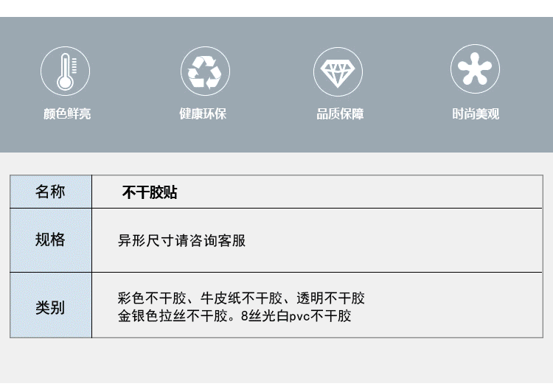Click the 名称 header cell
553x392 pixels.
point(51,192)
